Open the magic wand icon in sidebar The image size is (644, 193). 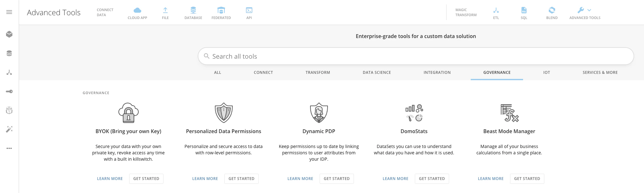[9, 129]
